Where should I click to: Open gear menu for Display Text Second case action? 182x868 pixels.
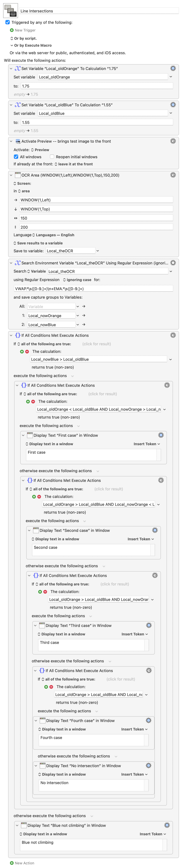(x=155, y=530)
